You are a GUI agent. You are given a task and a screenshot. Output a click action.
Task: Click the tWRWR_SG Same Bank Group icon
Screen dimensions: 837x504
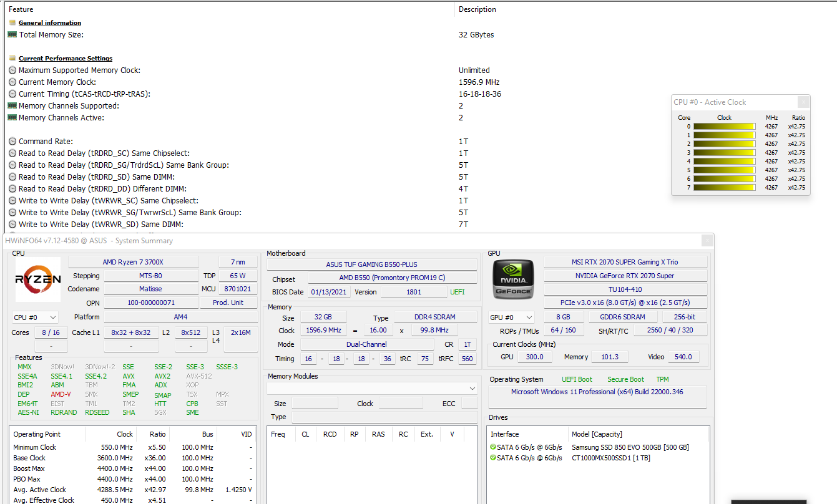click(12, 213)
